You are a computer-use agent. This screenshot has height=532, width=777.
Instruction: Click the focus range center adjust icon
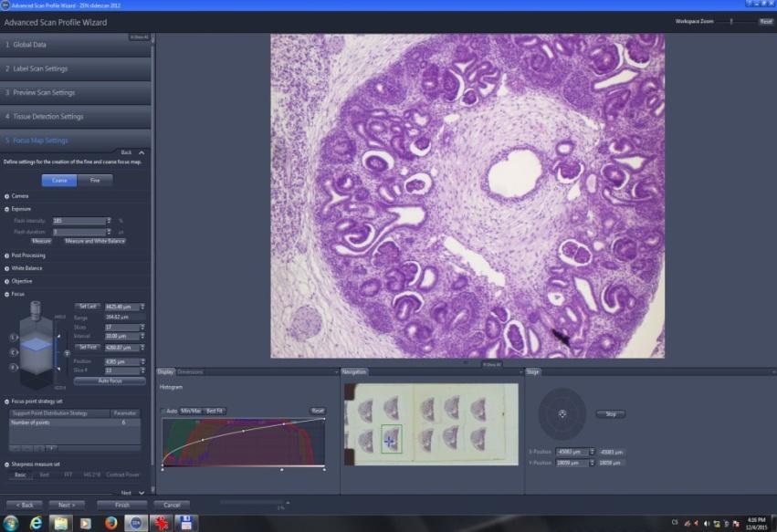point(67,353)
